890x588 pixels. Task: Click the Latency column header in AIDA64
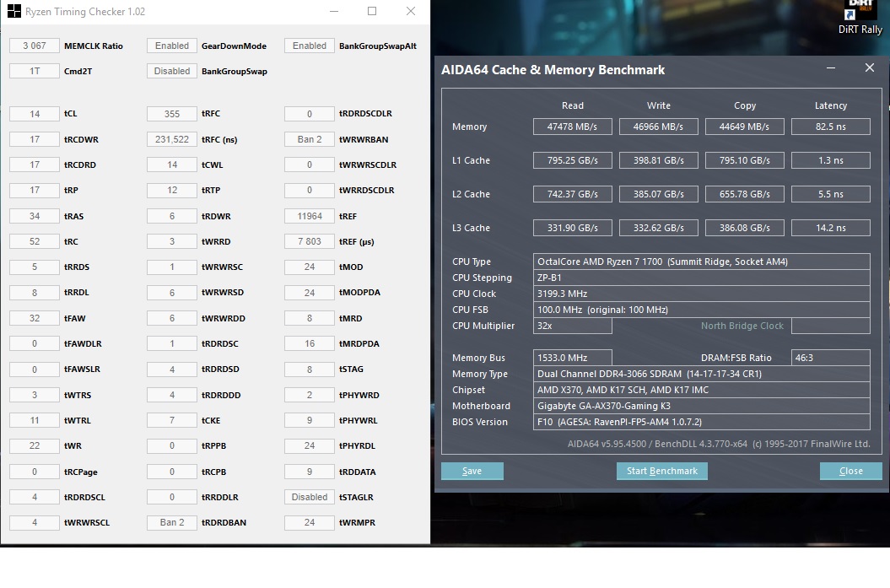(x=831, y=105)
